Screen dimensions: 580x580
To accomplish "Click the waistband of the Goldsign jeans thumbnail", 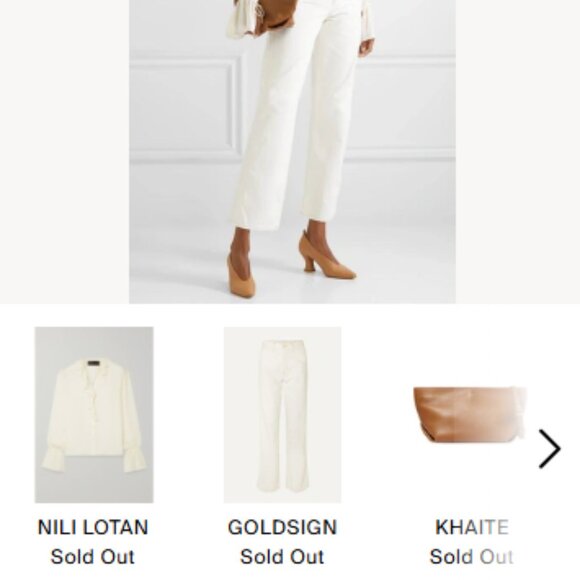I will pos(283,345).
